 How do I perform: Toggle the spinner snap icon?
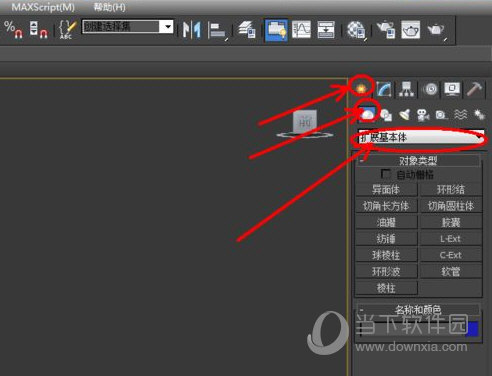point(38,30)
